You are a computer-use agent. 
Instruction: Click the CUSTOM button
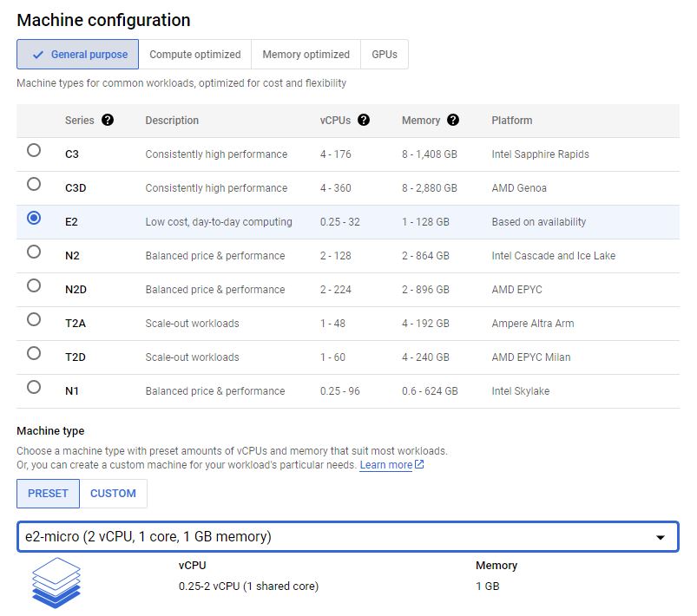(114, 493)
